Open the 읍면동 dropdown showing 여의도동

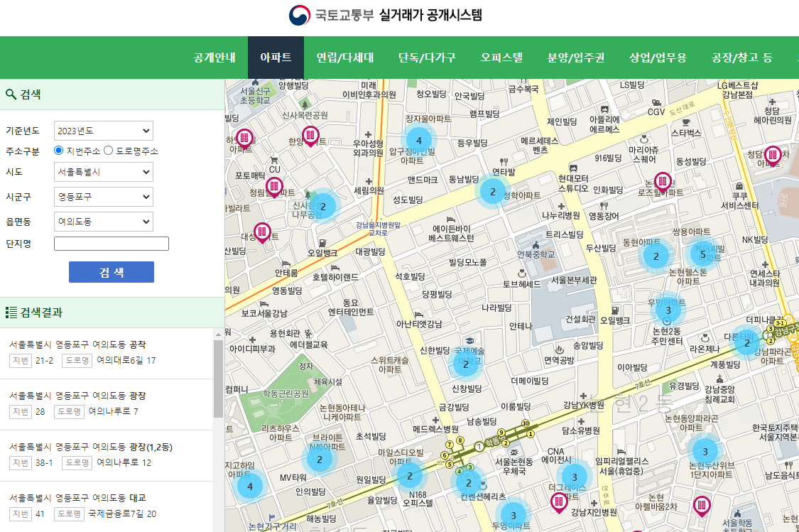pyautogui.click(x=103, y=222)
